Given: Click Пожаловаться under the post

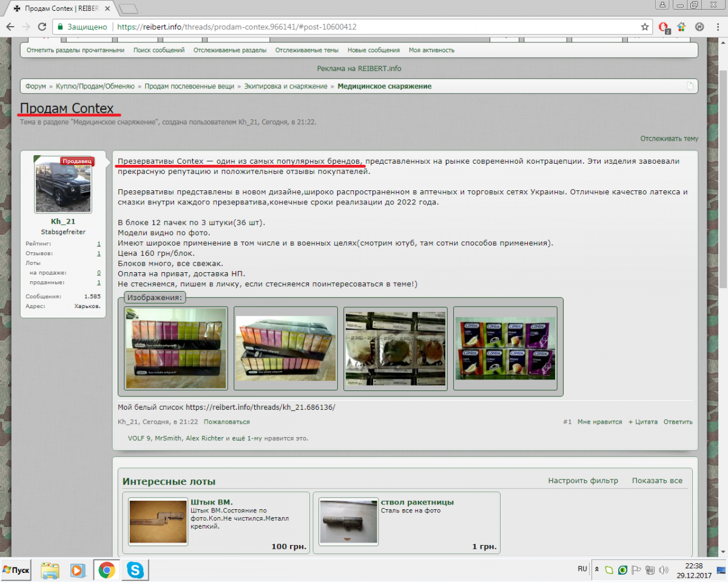Looking at the screenshot, I should tap(227, 422).
